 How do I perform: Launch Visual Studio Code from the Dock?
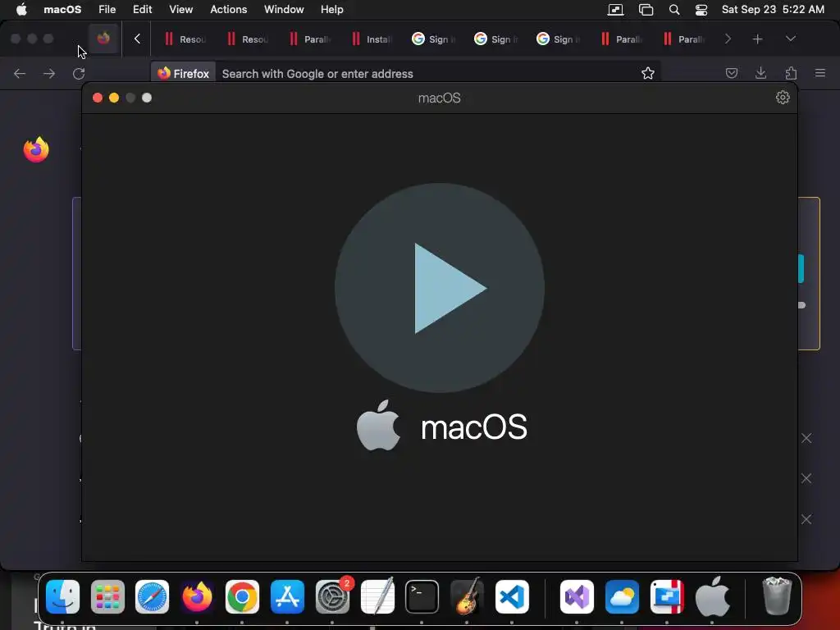point(512,596)
